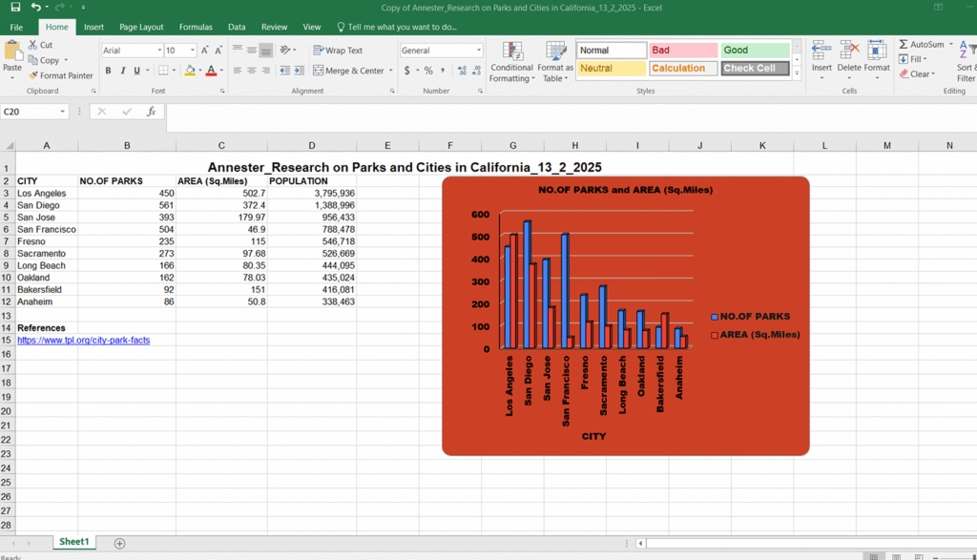Open the Name Box dropdown arrow
Image resolution: width=977 pixels, height=560 pixels.
(x=62, y=112)
